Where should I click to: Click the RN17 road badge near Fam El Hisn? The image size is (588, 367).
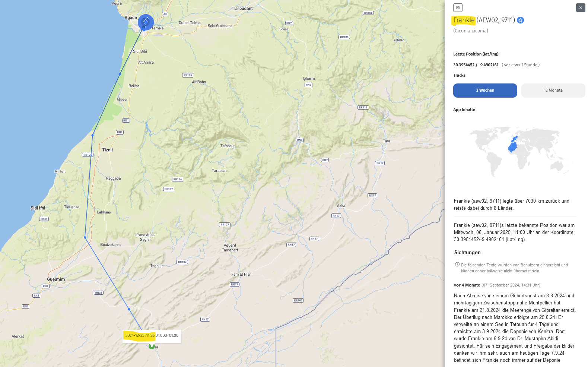coord(234,284)
